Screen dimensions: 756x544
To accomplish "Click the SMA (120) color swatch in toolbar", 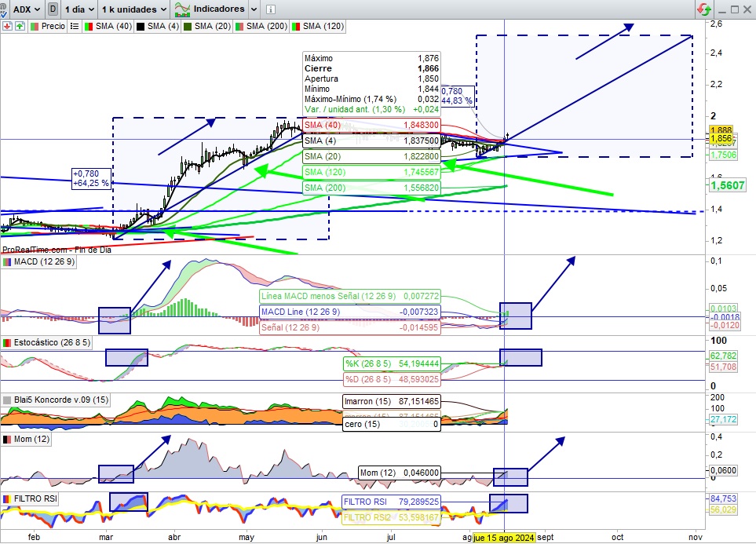I will (296, 27).
